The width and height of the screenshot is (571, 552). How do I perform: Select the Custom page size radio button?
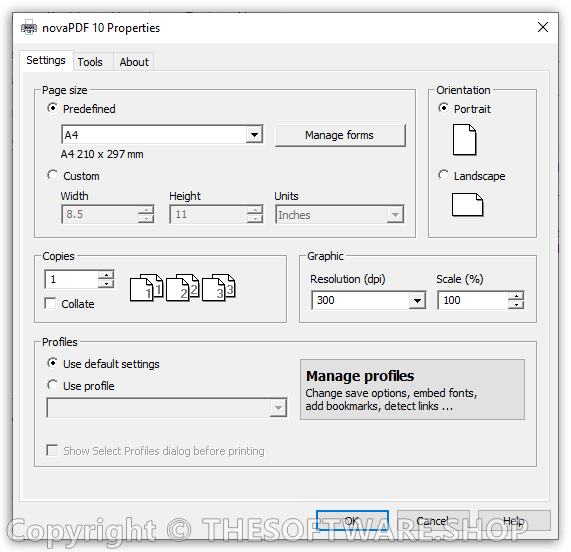52,175
